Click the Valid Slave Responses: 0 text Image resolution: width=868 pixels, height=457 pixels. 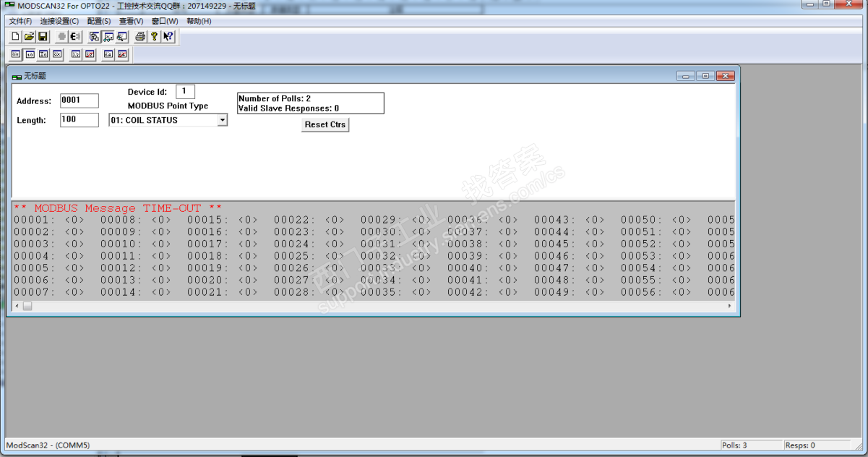click(289, 108)
